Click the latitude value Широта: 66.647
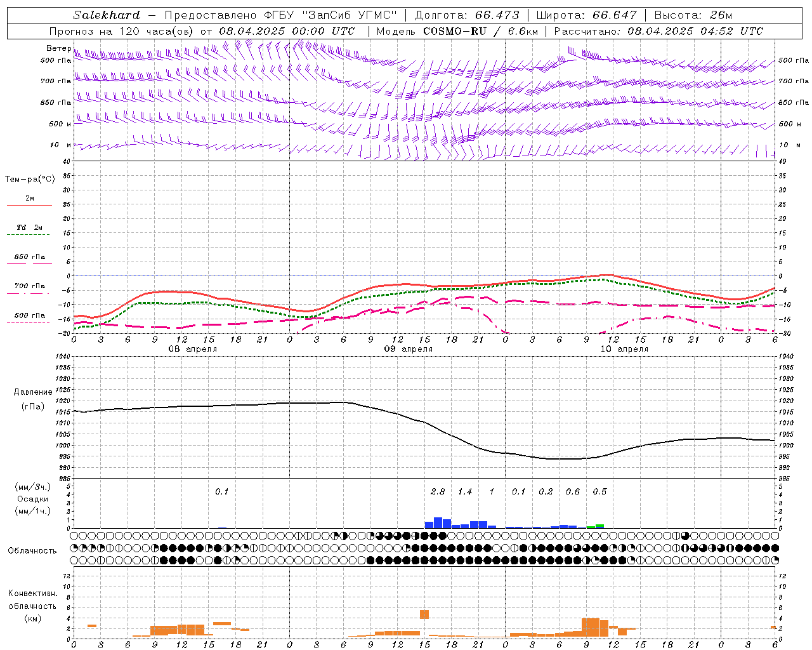 (x=587, y=15)
